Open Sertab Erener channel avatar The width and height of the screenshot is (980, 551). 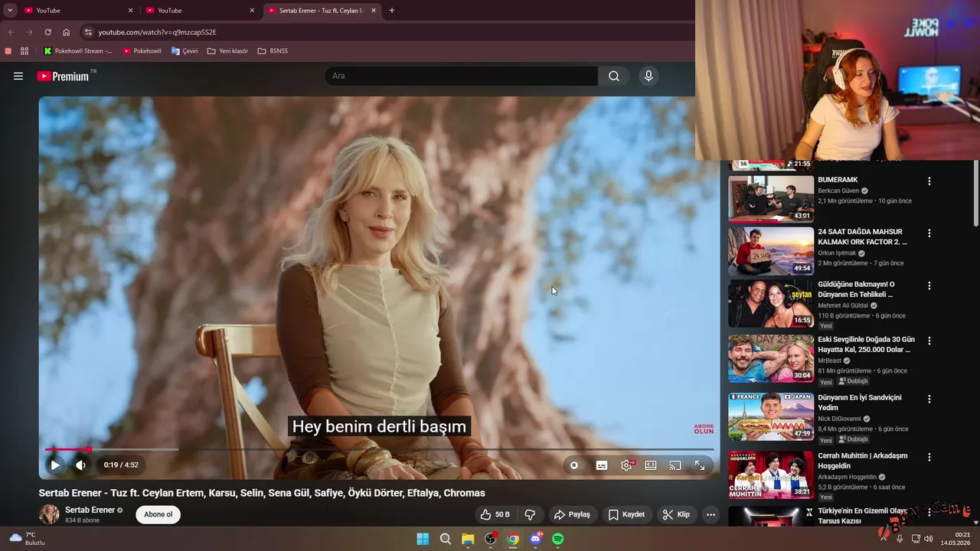[x=49, y=514]
